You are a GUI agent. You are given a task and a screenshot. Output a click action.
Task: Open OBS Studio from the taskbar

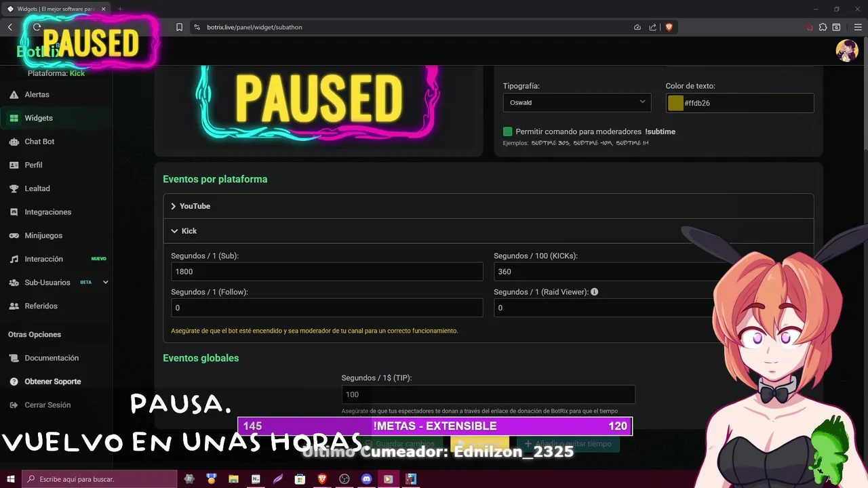pyautogui.click(x=344, y=479)
